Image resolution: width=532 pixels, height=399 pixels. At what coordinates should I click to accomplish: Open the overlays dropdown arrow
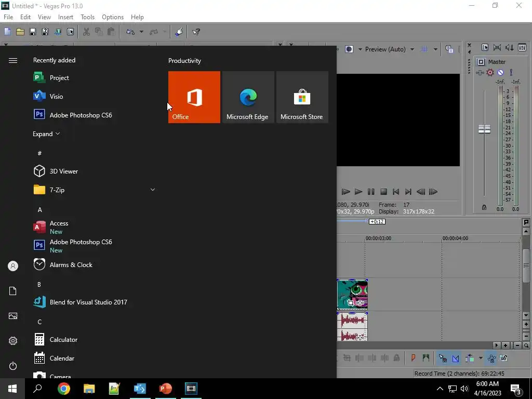coord(435,49)
